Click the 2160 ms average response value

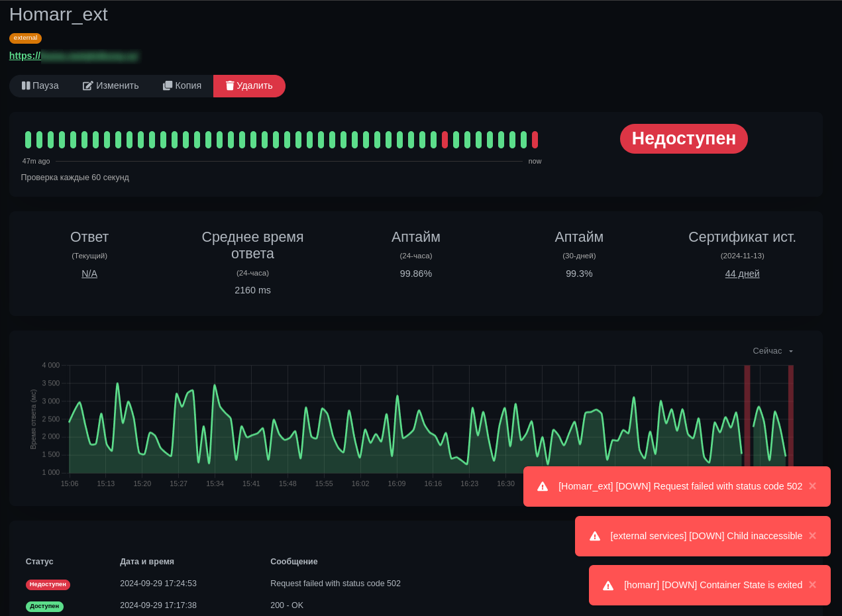point(252,290)
